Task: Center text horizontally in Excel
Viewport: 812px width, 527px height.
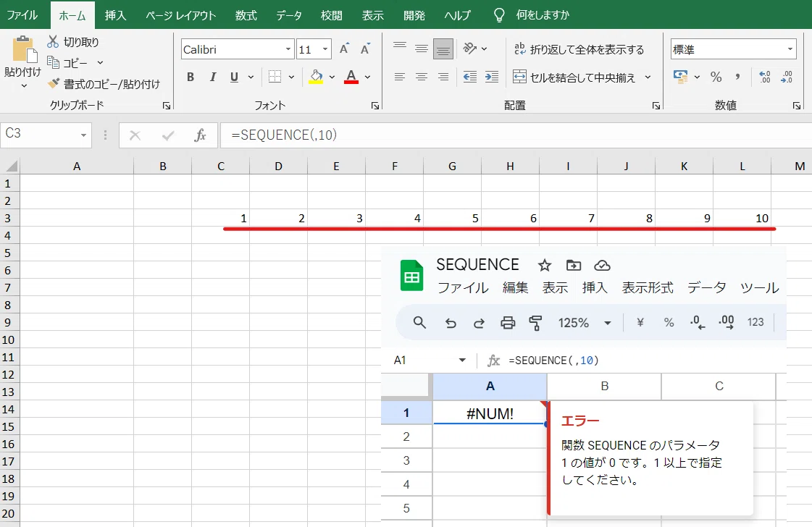Action: tap(422, 77)
